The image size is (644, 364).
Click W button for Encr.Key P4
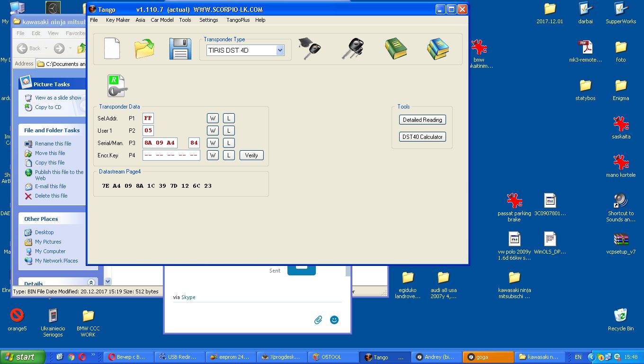pyautogui.click(x=213, y=155)
